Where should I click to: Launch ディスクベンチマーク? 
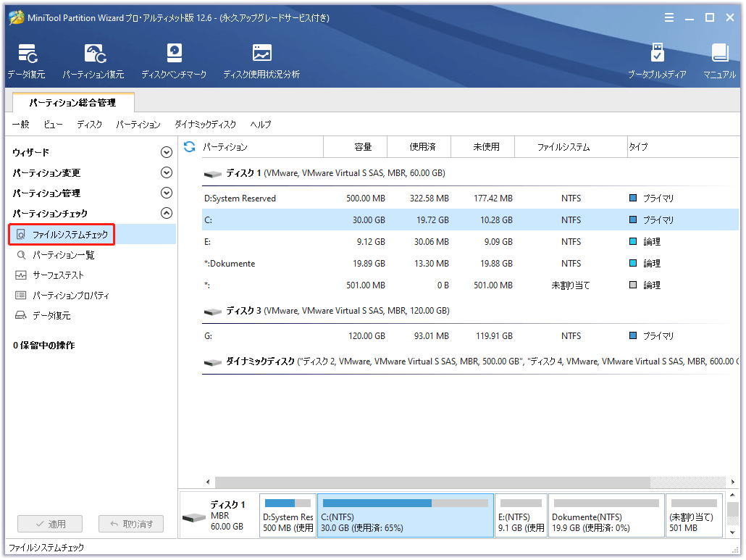tap(174, 61)
